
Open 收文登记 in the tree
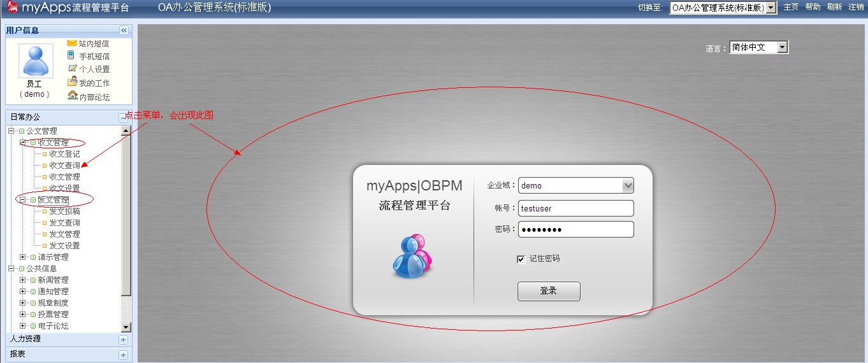pos(64,153)
